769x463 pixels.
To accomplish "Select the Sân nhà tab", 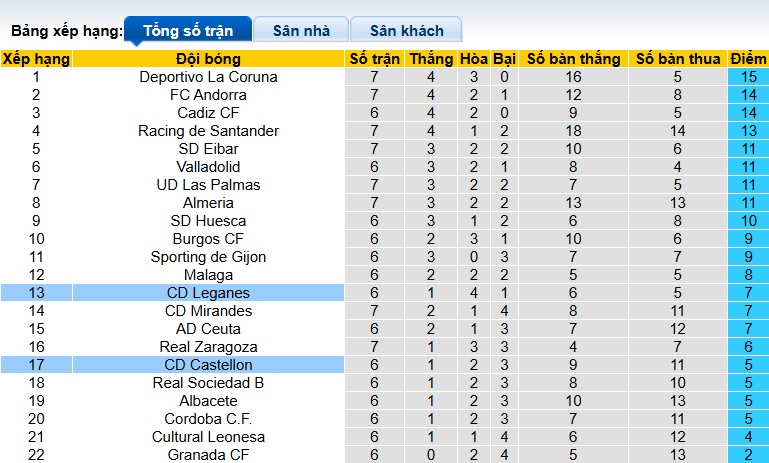I will [x=301, y=31].
